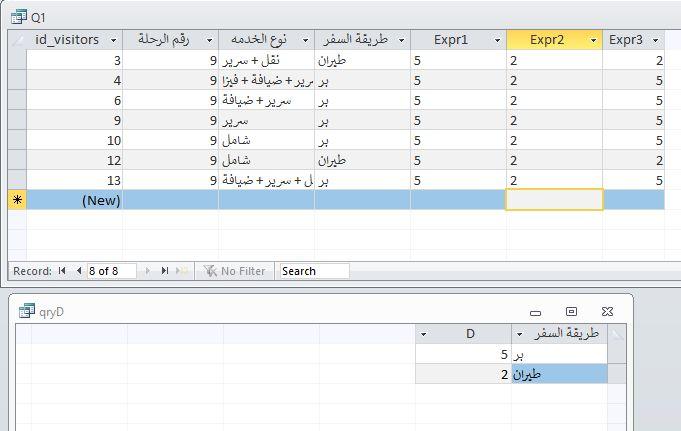Open D column dropdown in qryD
Viewport: 681px width, 431px height.
point(424,333)
